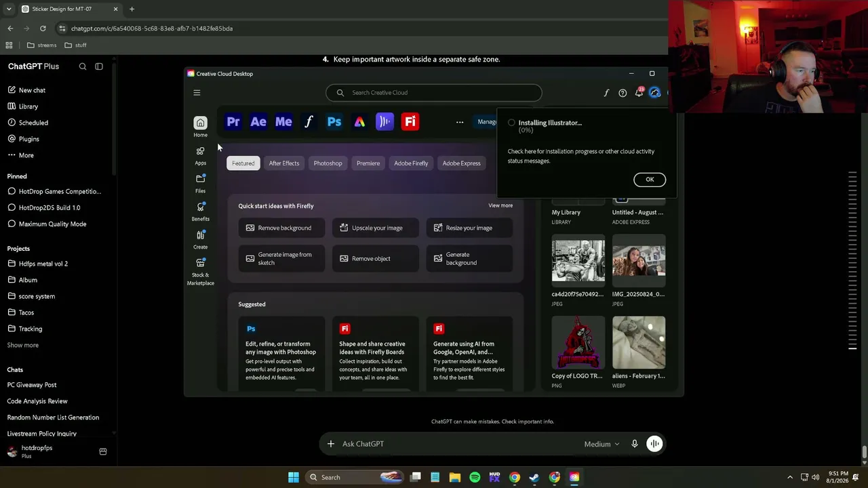Open PC Giveaway Post chat

tap(32, 385)
